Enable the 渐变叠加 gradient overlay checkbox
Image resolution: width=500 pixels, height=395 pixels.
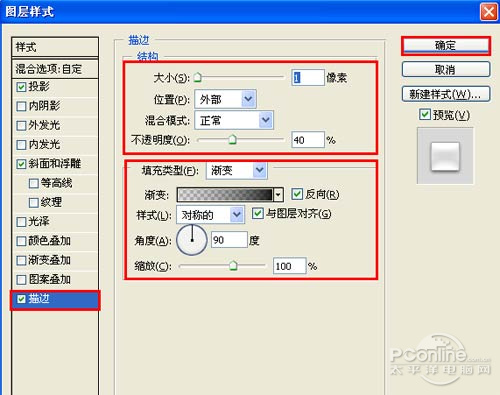coord(21,260)
